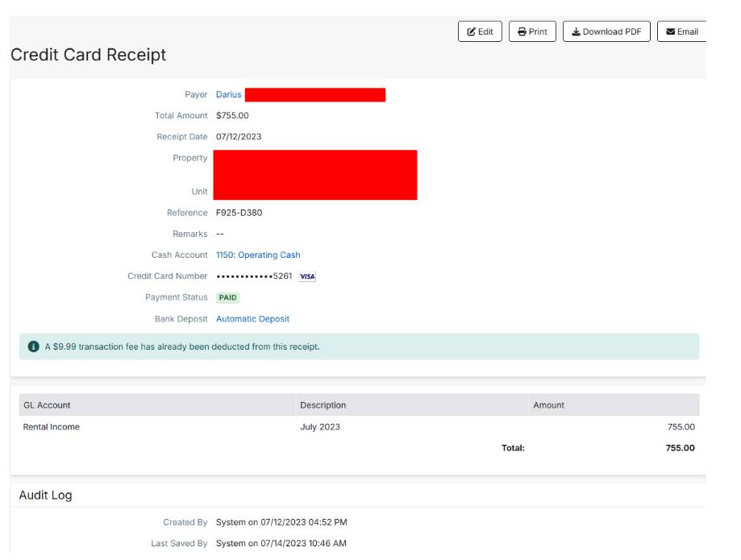741x560 pixels.
Task: Click the PAID status badge
Action: (227, 297)
